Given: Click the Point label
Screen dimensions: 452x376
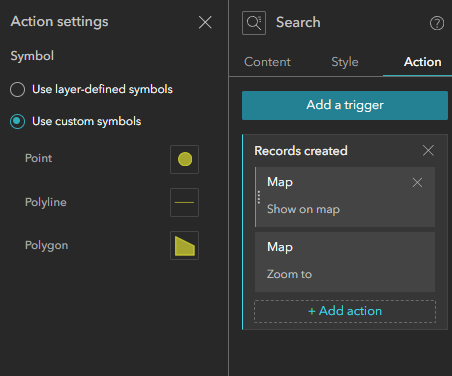Looking at the screenshot, I should pos(38,158).
